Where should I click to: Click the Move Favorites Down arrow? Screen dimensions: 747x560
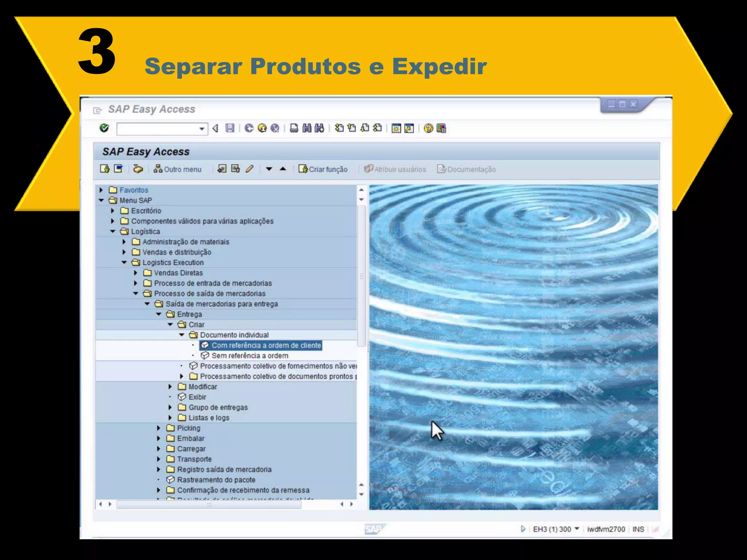(x=269, y=169)
